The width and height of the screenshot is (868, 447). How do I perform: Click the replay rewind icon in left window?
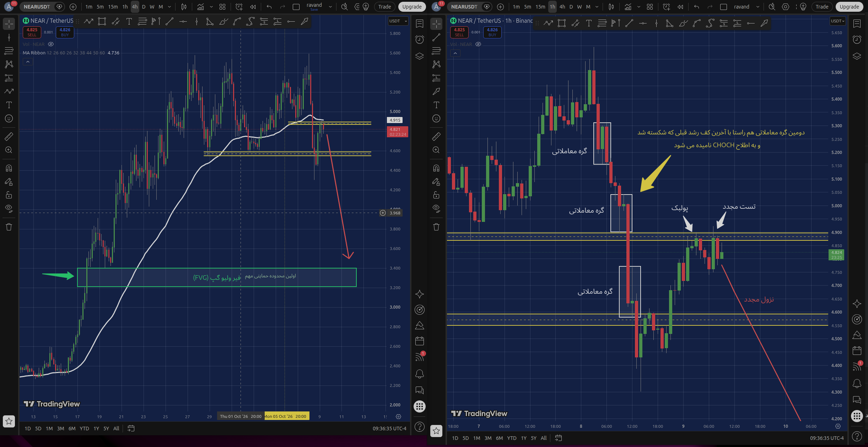click(253, 7)
